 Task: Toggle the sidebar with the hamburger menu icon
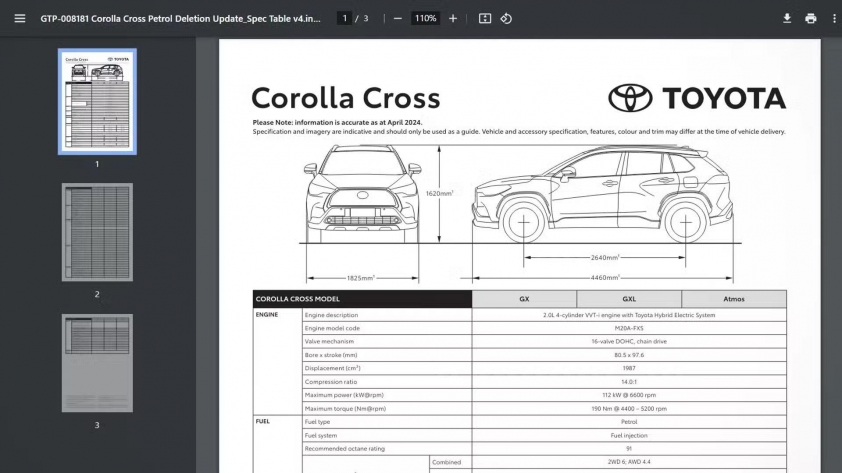tap(20, 18)
